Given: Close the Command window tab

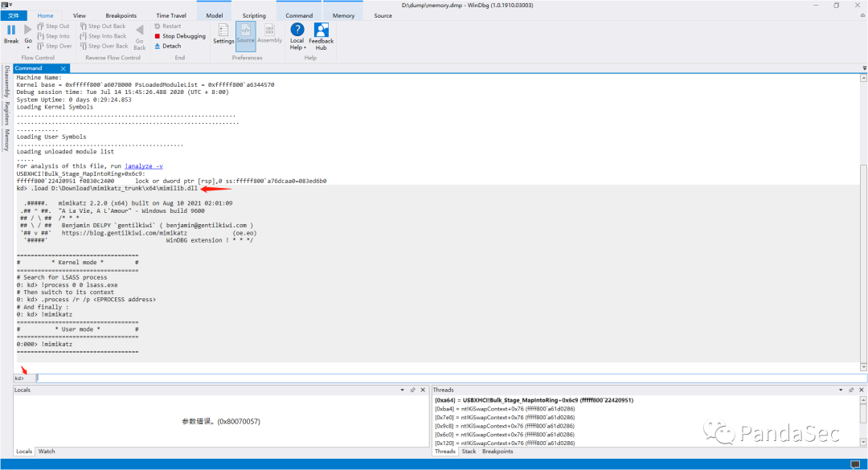Looking at the screenshot, I should (63, 68).
